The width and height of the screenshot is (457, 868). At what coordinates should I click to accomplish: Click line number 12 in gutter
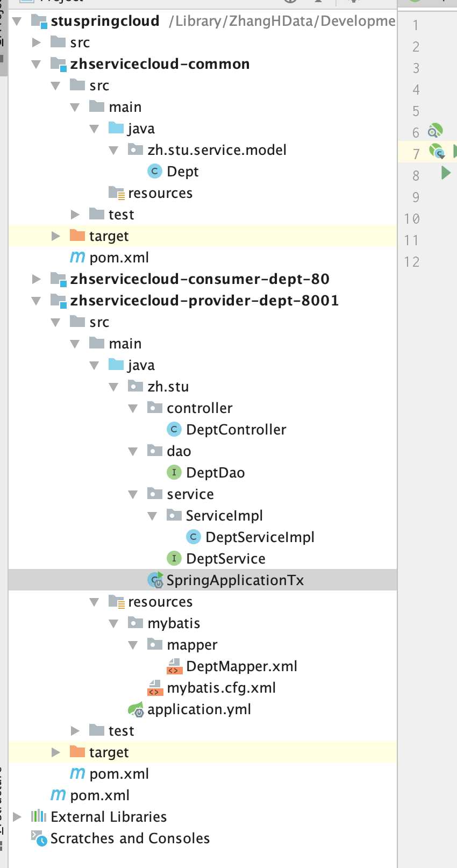(x=412, y=262)
